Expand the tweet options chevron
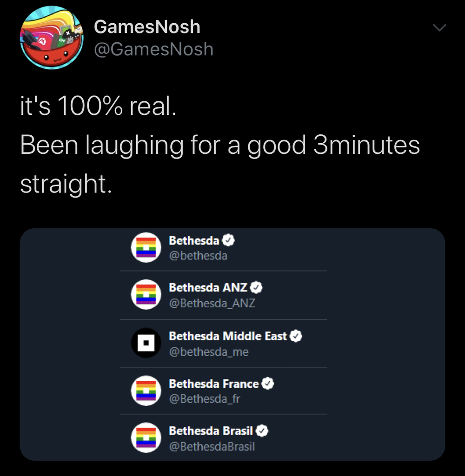Screen dimensions: 465x476 (x=439, y=28)
